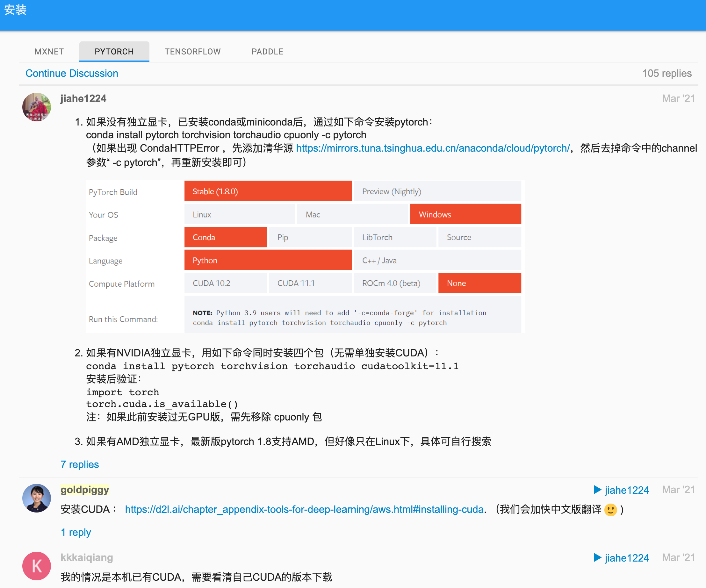Click Mar '21 date on goldpiggy's post
This screenshot has height=588, width=706.
(x=678, y=490)
